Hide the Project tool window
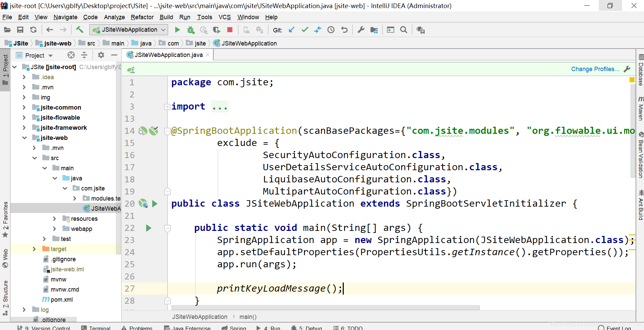Image resolution: width=644 pixels, height=330 pixels. (x=114, y=55)
